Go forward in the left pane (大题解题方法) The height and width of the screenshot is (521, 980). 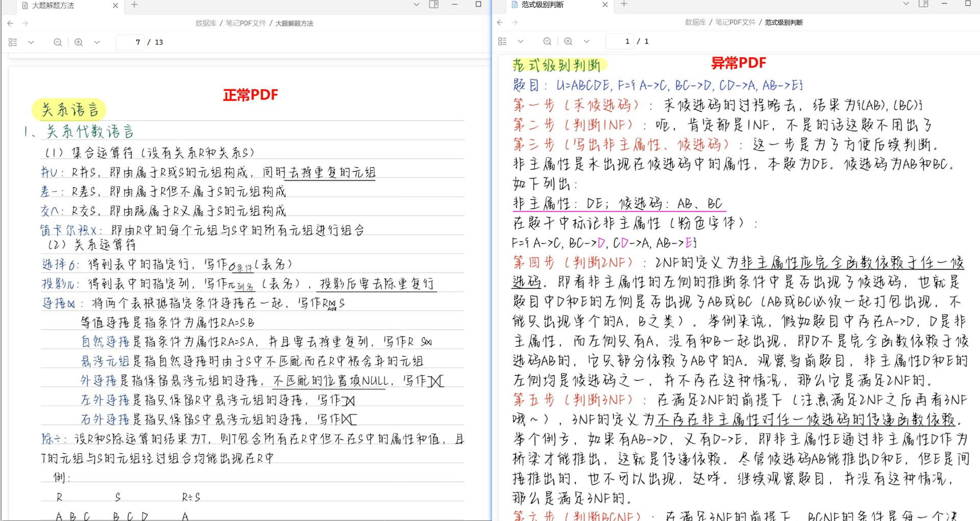pos(26,23)
